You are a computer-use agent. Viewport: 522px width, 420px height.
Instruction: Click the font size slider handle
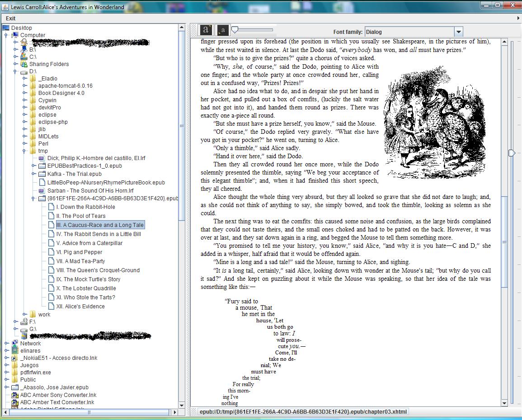click(x=235, y=30)
